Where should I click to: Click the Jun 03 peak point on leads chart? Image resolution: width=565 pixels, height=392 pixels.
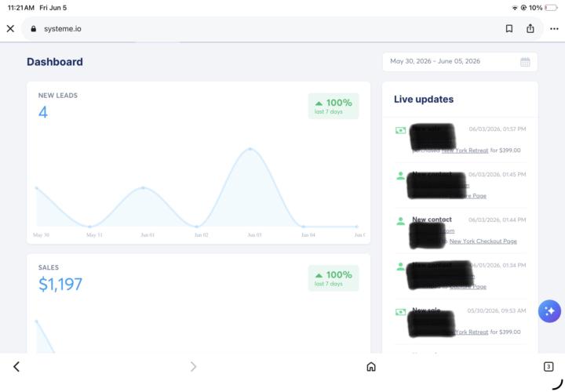pyautogui.click(x=250, y=149)
